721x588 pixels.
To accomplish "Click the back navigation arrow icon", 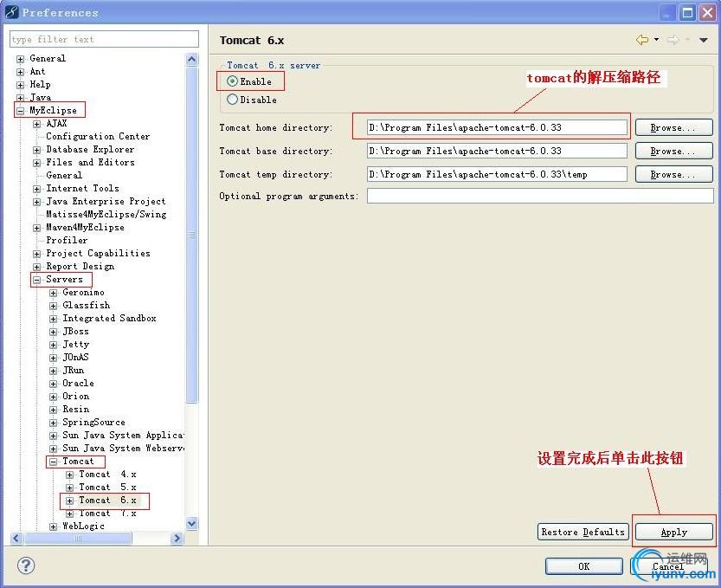I will (642, 40).
